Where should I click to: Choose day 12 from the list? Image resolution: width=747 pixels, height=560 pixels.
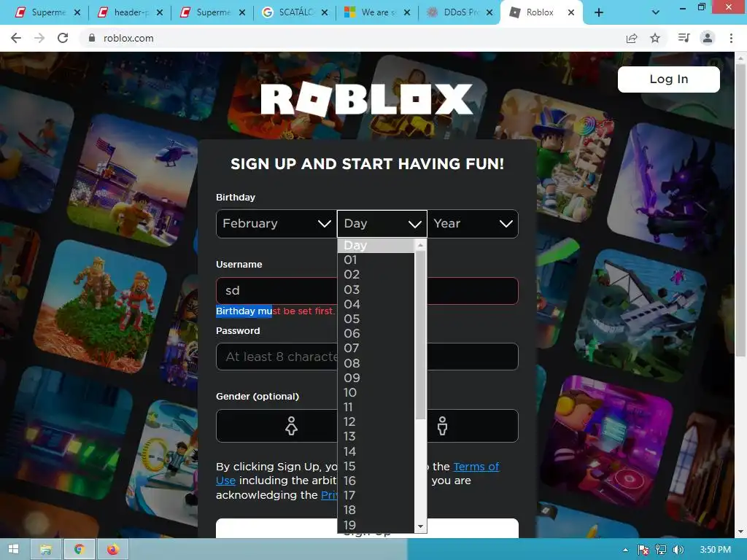[376, 422]
